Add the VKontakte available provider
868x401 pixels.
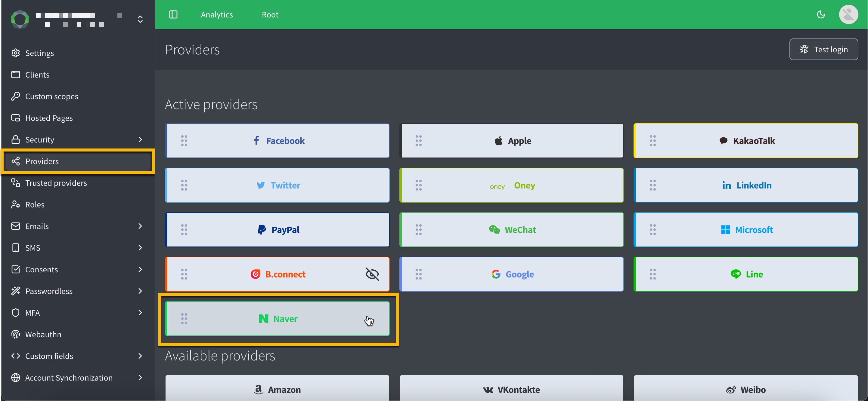coord(512,388)
